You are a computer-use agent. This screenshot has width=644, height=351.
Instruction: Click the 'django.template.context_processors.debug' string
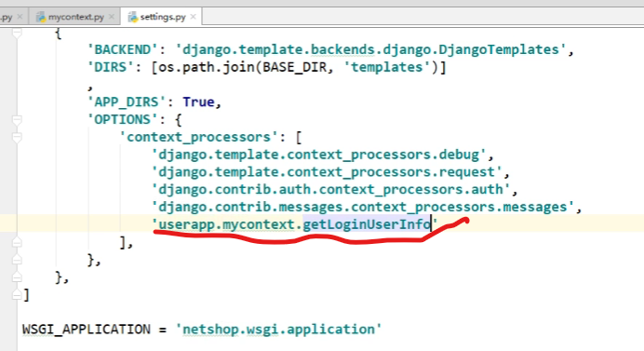[x=319, y=155]
